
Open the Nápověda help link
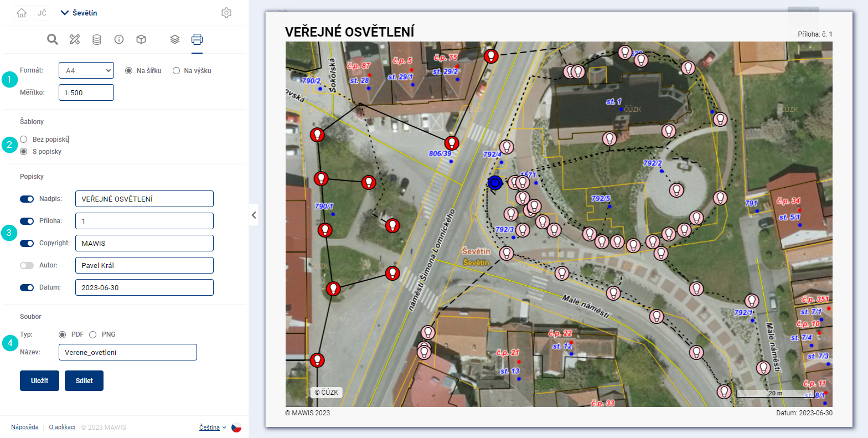(25, 427)
